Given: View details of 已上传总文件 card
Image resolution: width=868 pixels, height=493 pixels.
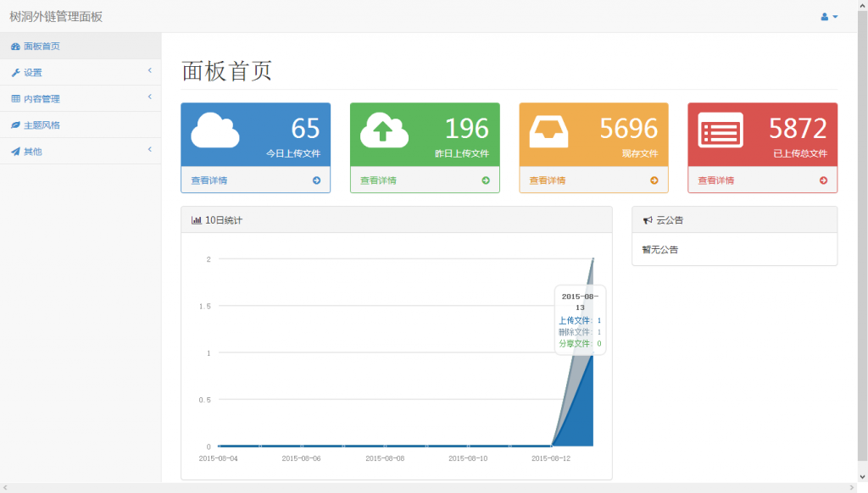Looking at the screenshot, I should pyautogui.click(x=762, y=180).
